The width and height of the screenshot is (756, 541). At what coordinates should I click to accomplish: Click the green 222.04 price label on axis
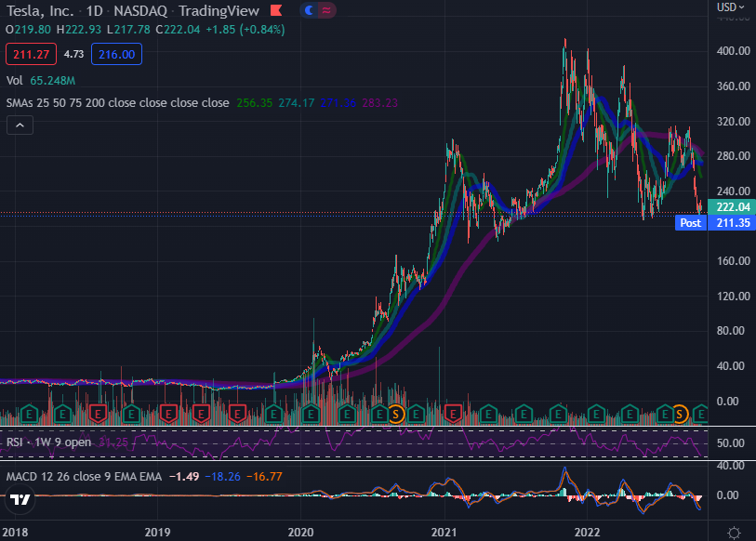732,207
